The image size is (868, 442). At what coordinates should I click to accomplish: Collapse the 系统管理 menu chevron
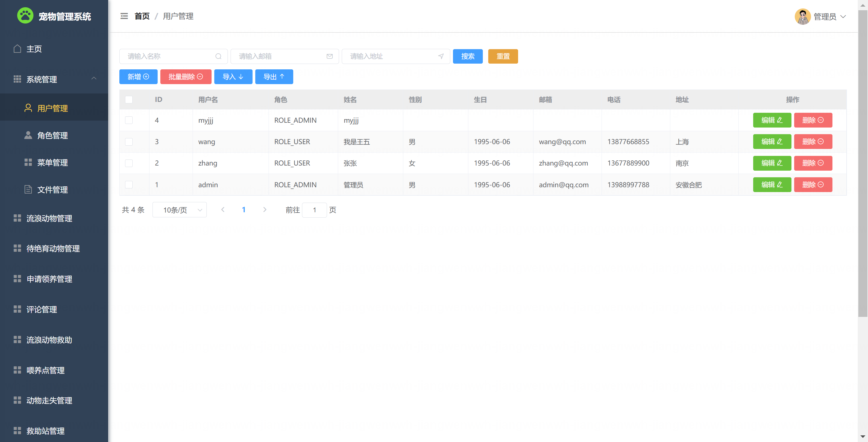tap(94, 79)
